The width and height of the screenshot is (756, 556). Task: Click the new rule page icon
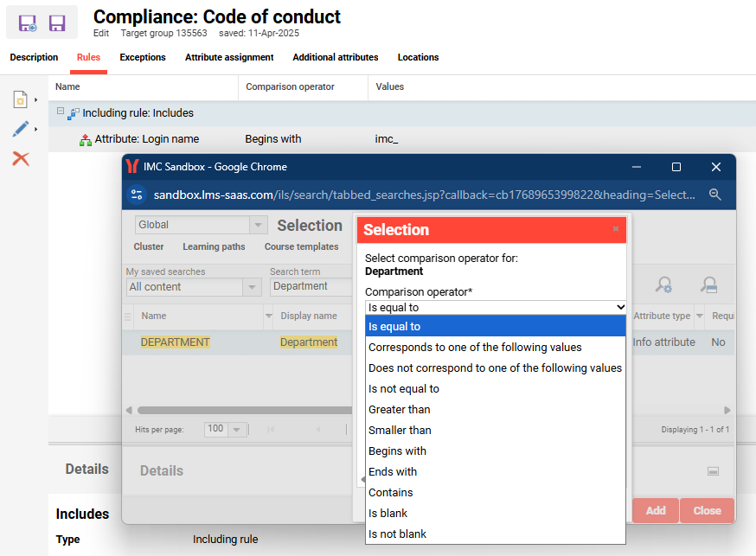tap(20, 100)
